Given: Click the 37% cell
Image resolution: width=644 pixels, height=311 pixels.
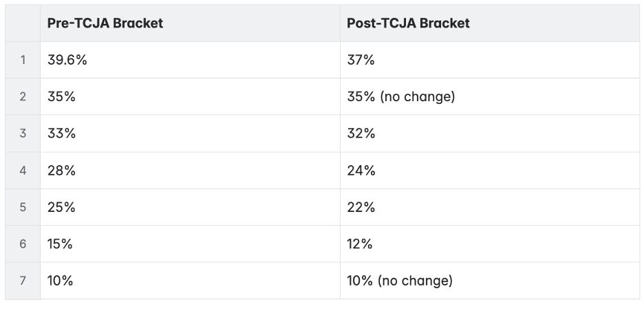Looking at the screenshot, I should (361, 60).
